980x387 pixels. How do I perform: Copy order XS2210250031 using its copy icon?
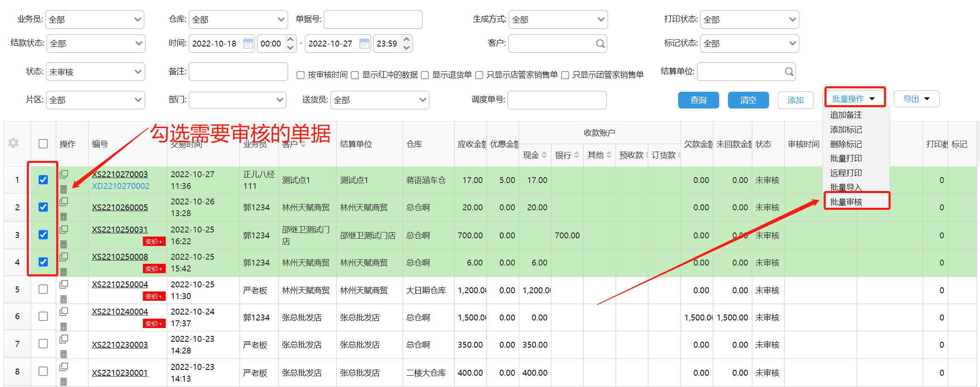click(64, 229)
